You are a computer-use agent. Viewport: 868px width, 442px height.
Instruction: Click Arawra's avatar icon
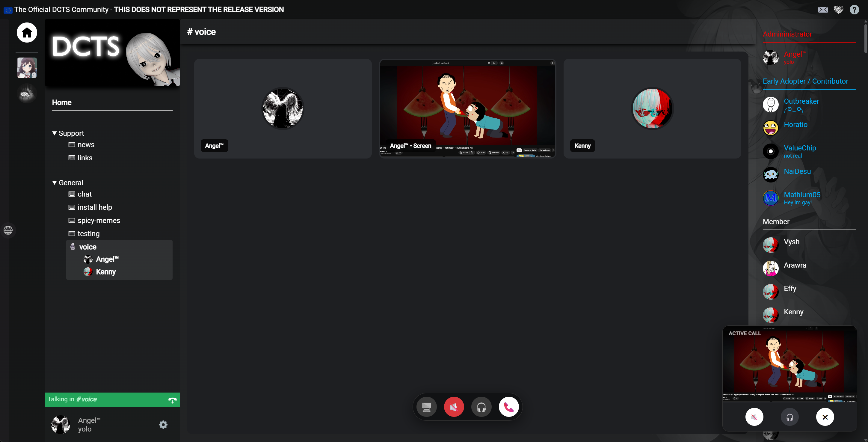pos(771,268)
